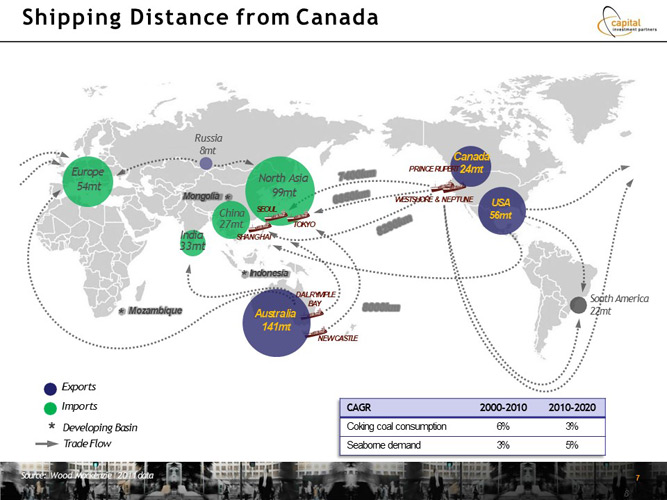Select the Indonesia developing basin marker
Screen dimensions: 667x500
point(244,273)
